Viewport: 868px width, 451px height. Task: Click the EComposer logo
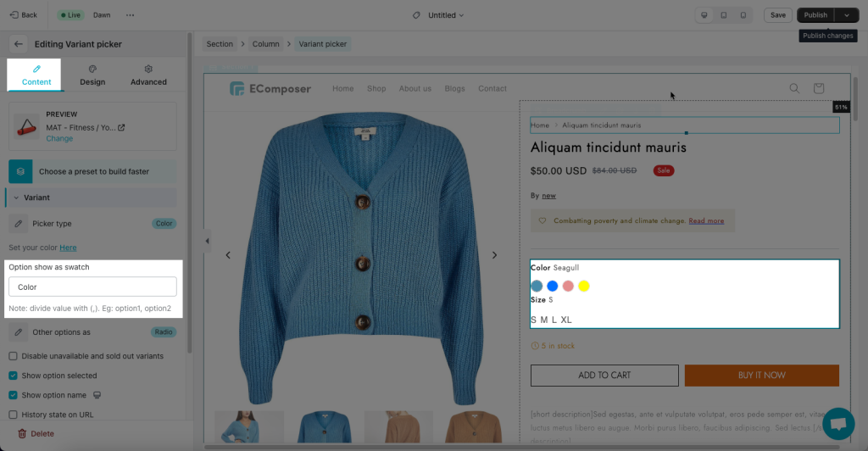[270, 88]
